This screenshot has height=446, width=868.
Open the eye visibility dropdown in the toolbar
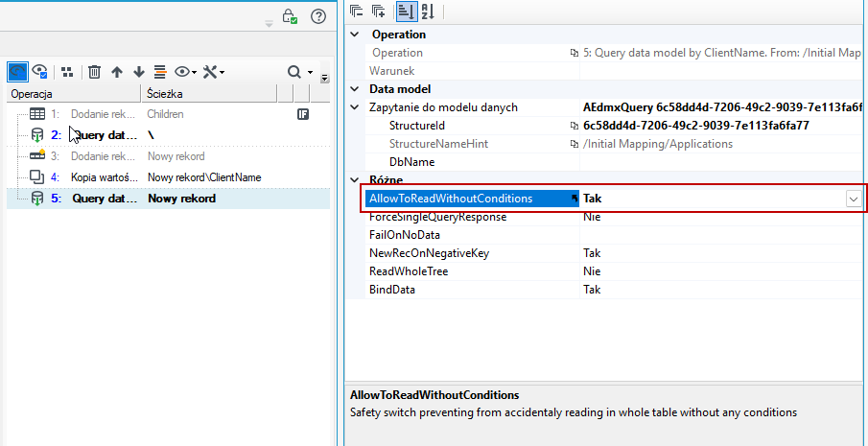[x=185, y=72]
